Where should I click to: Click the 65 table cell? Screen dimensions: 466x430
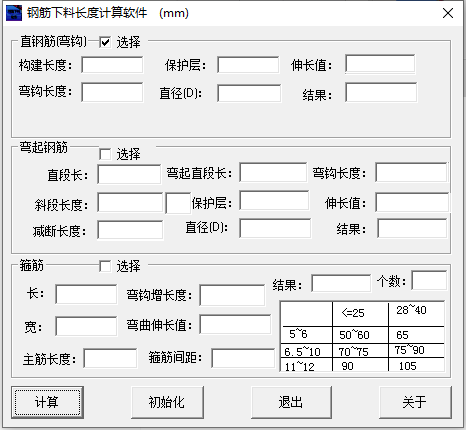click(402, 335)
